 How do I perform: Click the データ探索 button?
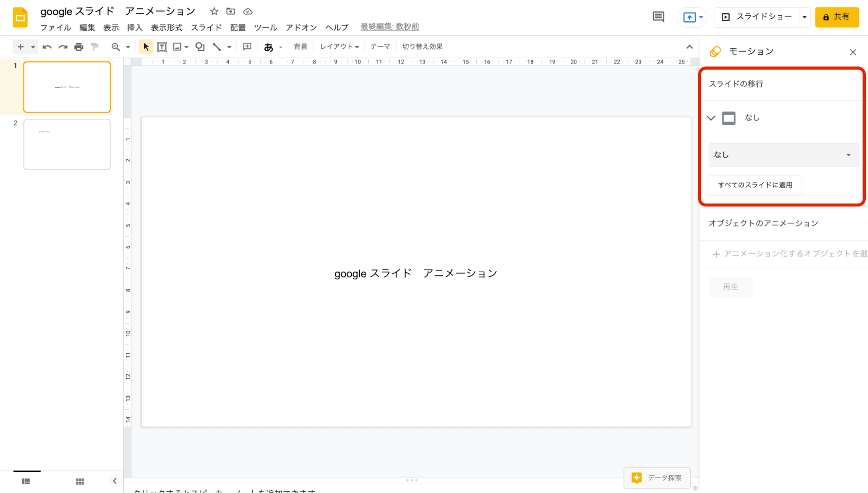[x=657, y=478]
